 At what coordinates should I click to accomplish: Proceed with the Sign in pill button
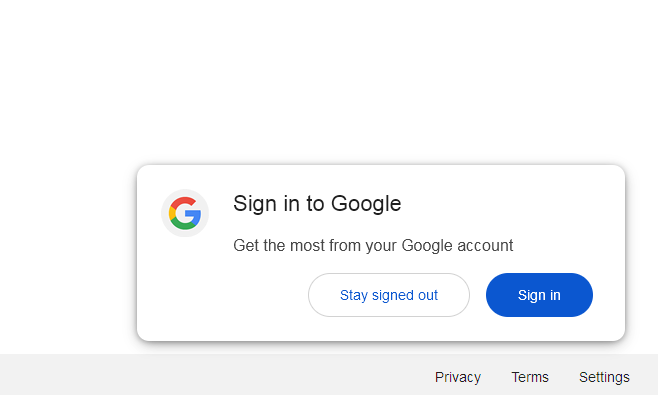tap(539, 295)
